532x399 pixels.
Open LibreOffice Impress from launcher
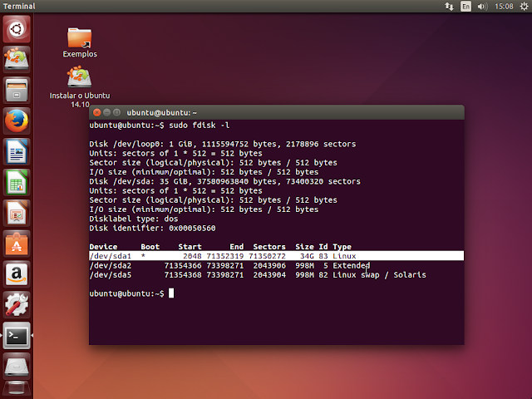point(17,213)
